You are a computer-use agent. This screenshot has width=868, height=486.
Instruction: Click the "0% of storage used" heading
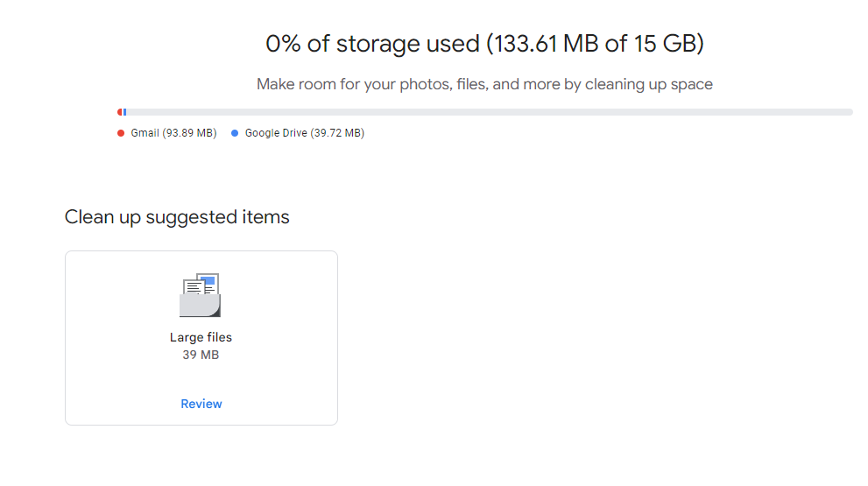[x=372, y=43]
